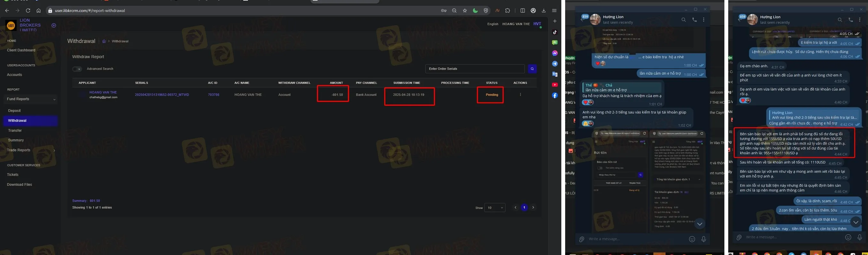Image resolution: width=868 pixels, height=255 pixels.
Task: Go back using the browser back arrow
Action: click(x=7, y=11)
